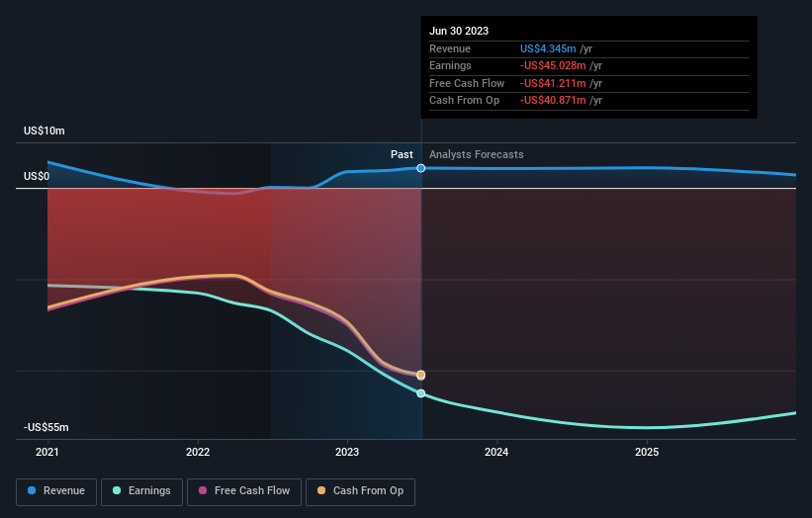The height and width of the screenshot is (518, 812).
Task: Click the -US$45.028m earnings value
Action: pyautogui.click(x=553, y=65)
